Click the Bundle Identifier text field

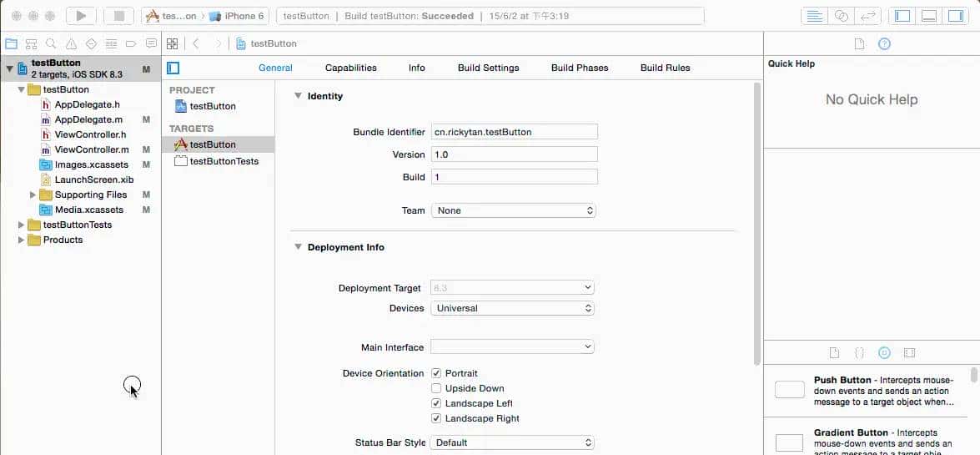[x=514, y=132]
